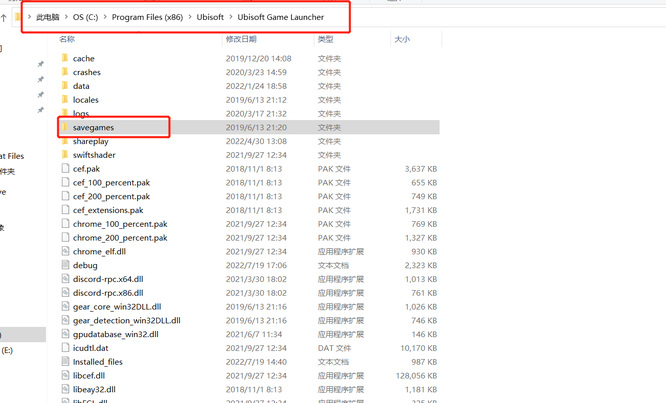Viewport: 666px width, 403px height.
Task: Select the cache folder icon
Action: (65, 59)
